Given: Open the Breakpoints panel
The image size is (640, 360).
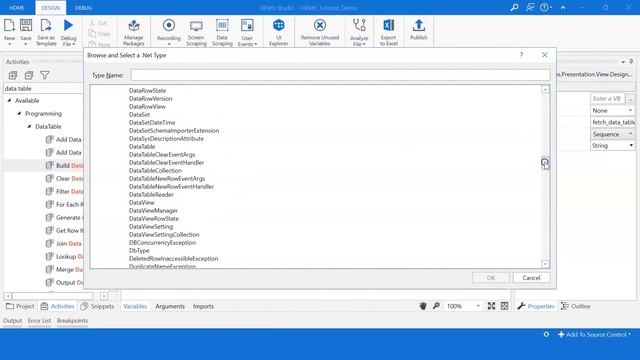Looking at the screenshot, I should [x=72, y=320].
